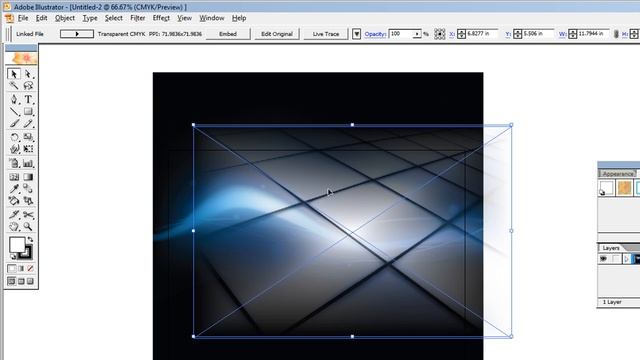Viewport: 640px width, 360px height.
Task: Click the W width field
Action: pyautogui.click(x=593, y=34)
